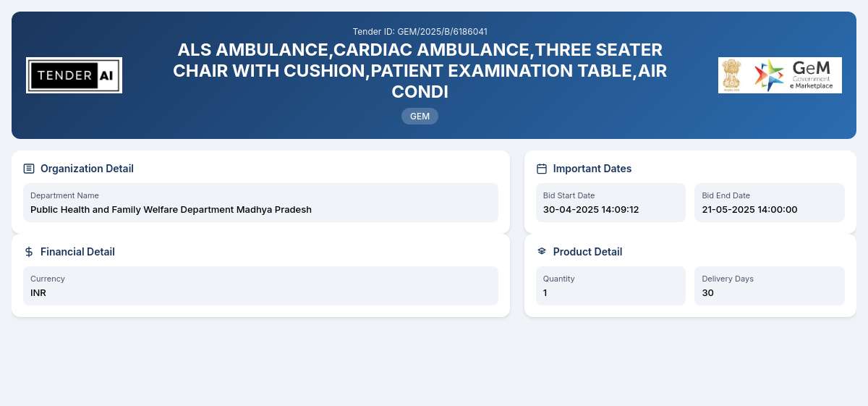Click the Delivery Days value box

coord(770,286)
